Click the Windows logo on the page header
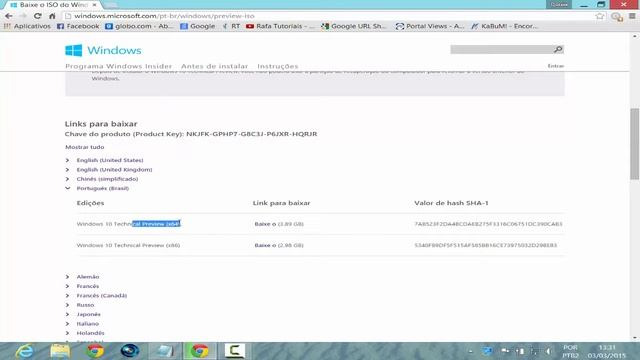Viewport: 640px width, 360px height. [x=103, y=50]
